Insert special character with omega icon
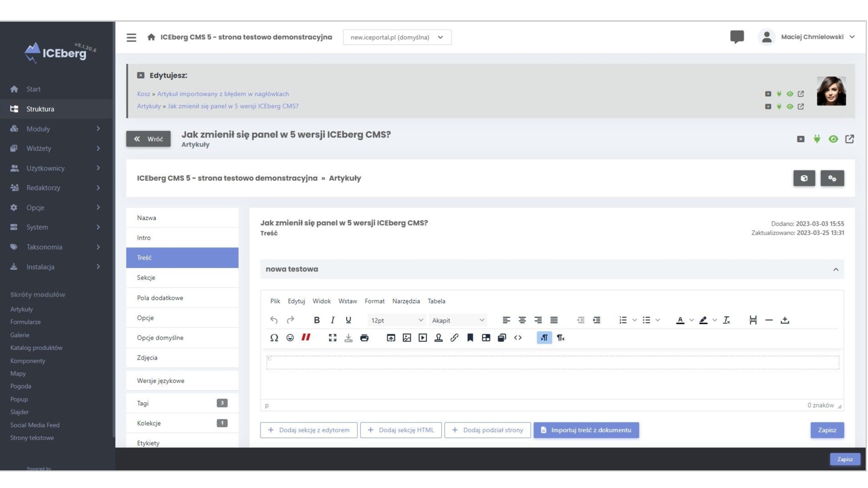Screen dimensions: 868x488 (x=274, y=338)
